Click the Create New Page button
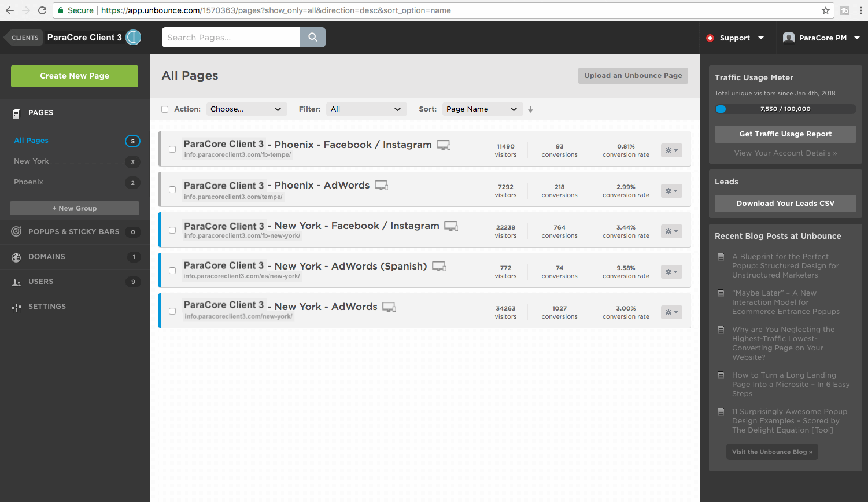Screen dimensions: 868x502 75,76
